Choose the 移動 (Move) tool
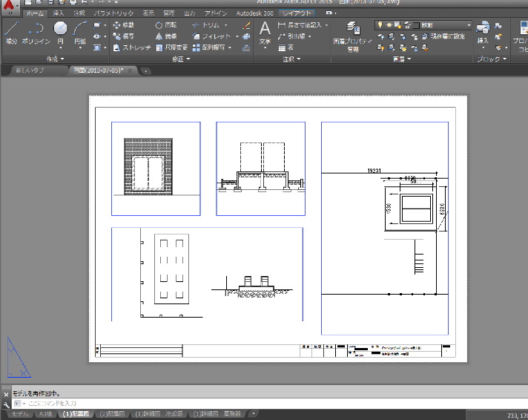Screen dimensions: 528x420 [x=123, y=25]
